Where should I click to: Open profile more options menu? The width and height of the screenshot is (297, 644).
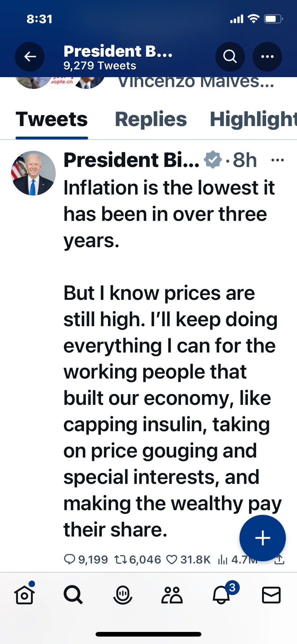(x=267, y=57)
